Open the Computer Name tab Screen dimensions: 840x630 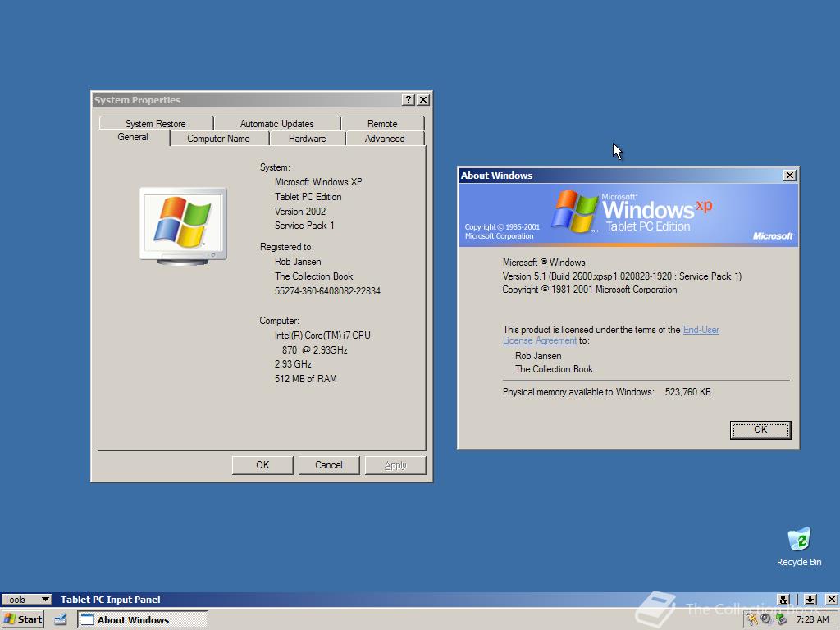[x=219, y=138]
